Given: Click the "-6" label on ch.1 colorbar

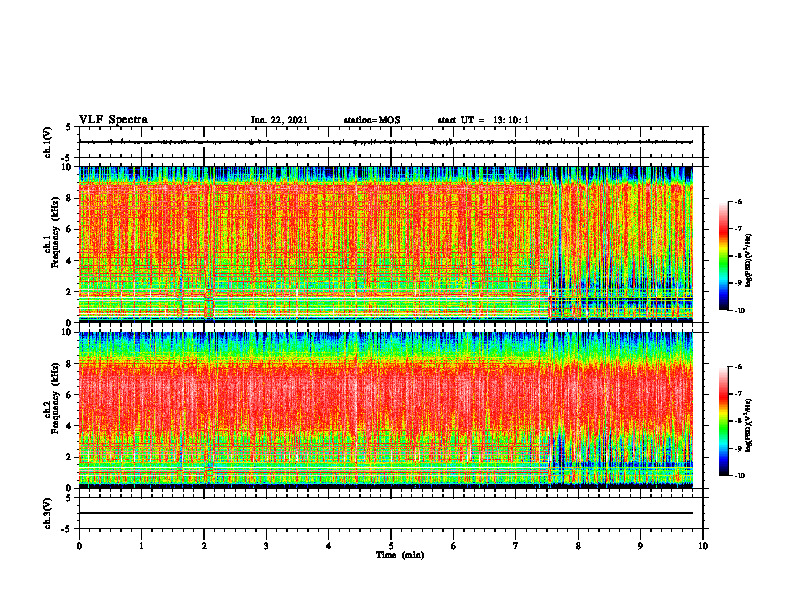Looking at the screenshot, I should coord(739,201).
